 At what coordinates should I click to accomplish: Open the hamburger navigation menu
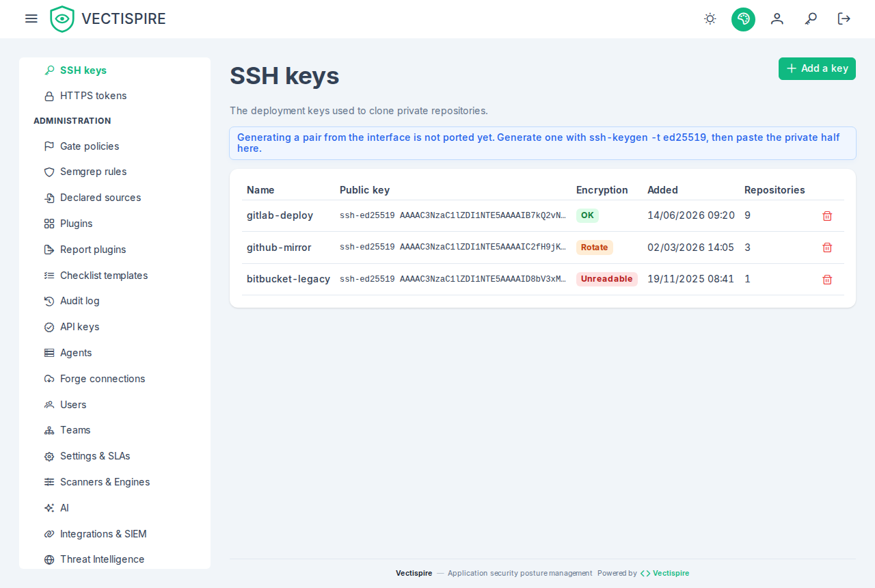[x=31, y=18]
